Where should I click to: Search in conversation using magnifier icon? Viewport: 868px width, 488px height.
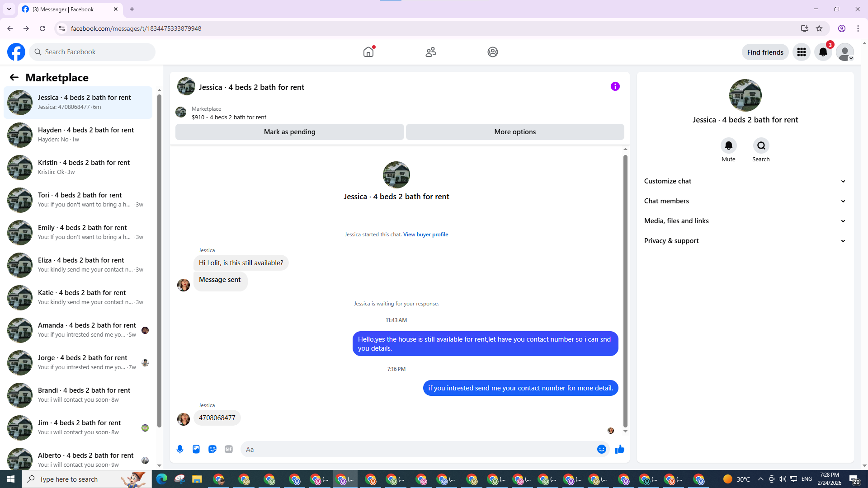[761, 145]
